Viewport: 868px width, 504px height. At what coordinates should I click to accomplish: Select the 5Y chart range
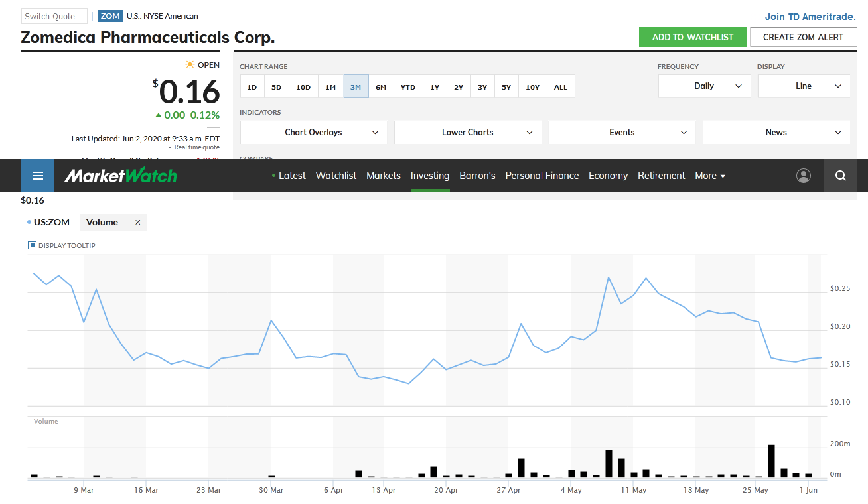click(x=506, y=87)
